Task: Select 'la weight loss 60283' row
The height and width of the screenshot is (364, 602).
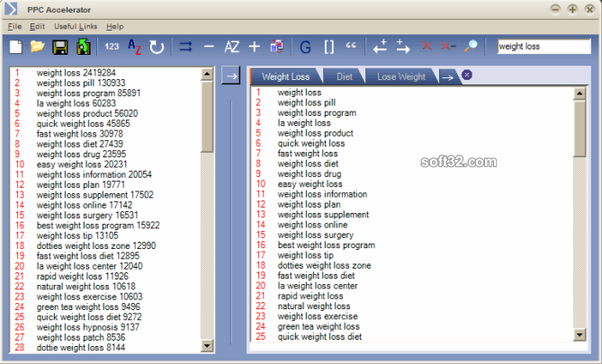Action: click(76, 103)
